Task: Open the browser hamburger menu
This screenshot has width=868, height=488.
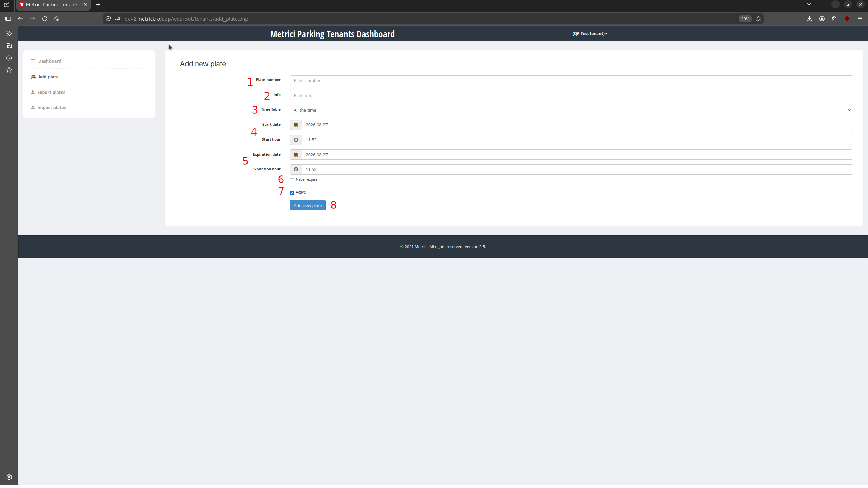Action: click(x=860, y=19)
